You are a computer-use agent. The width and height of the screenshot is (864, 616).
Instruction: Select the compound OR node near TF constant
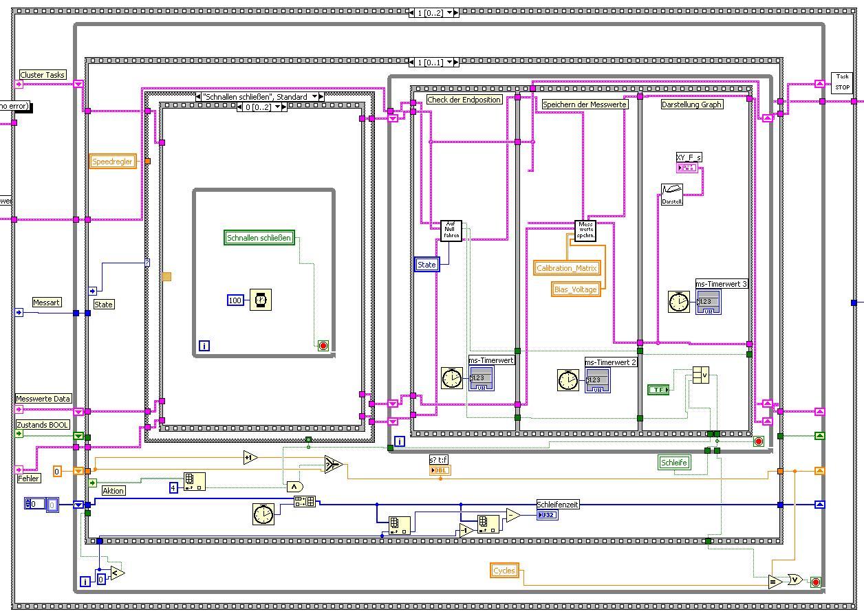tap(700, 375)
